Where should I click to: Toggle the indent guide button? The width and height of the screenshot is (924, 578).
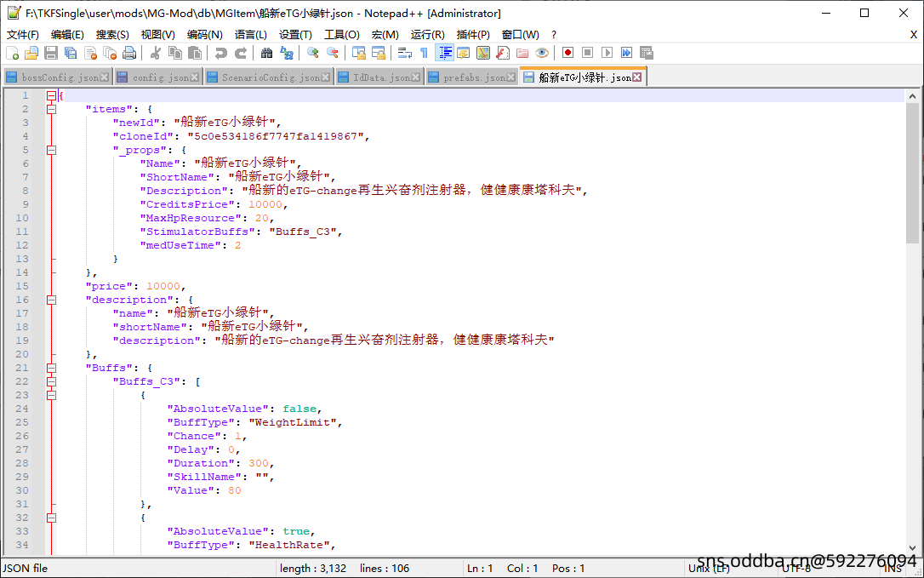click(444, 53)
